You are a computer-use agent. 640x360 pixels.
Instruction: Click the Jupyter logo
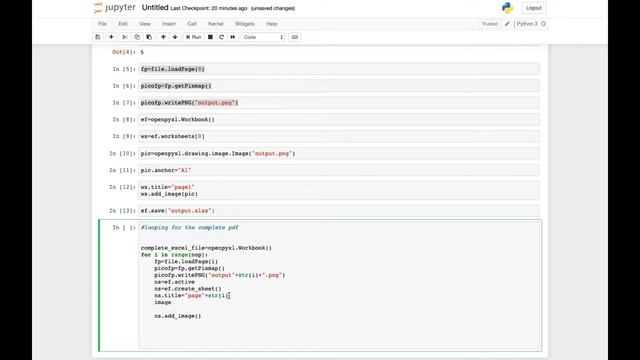115,8
